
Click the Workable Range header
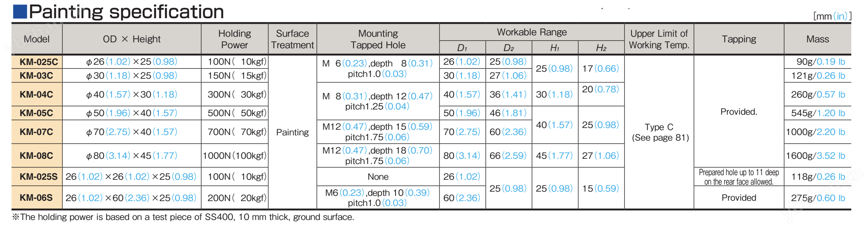tap(532, 32)
